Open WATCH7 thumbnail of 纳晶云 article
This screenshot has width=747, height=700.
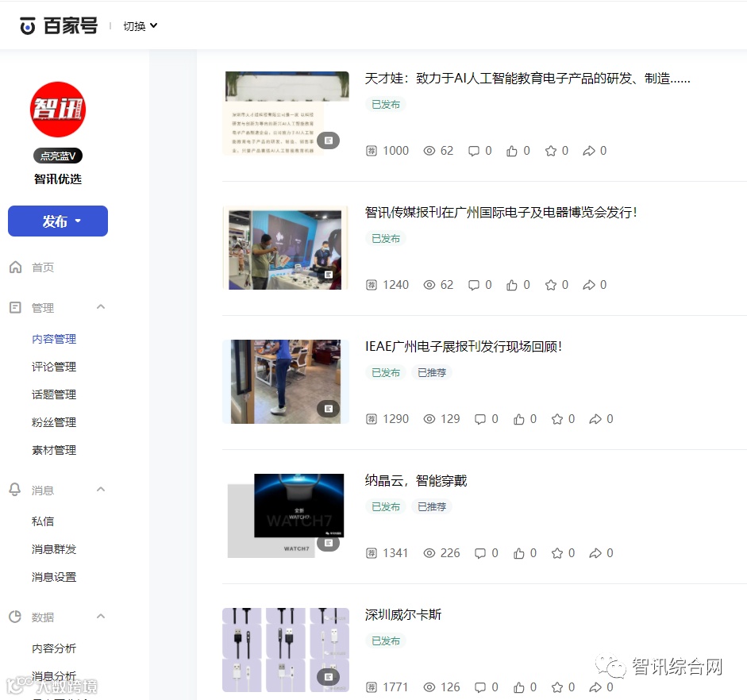click(x=286, y=516)
